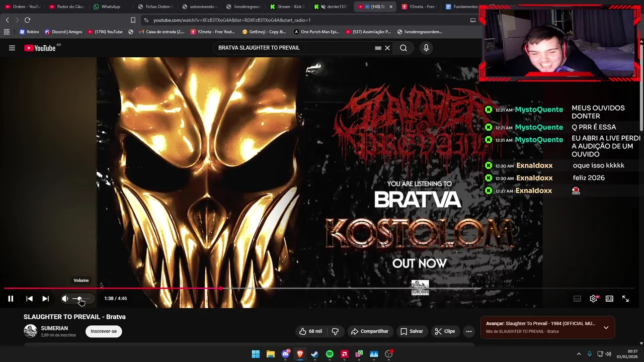Image resolution: width=644 pixels, height=362 pixels.
Task: Click the address bar URL
Action: coord(232,20)
